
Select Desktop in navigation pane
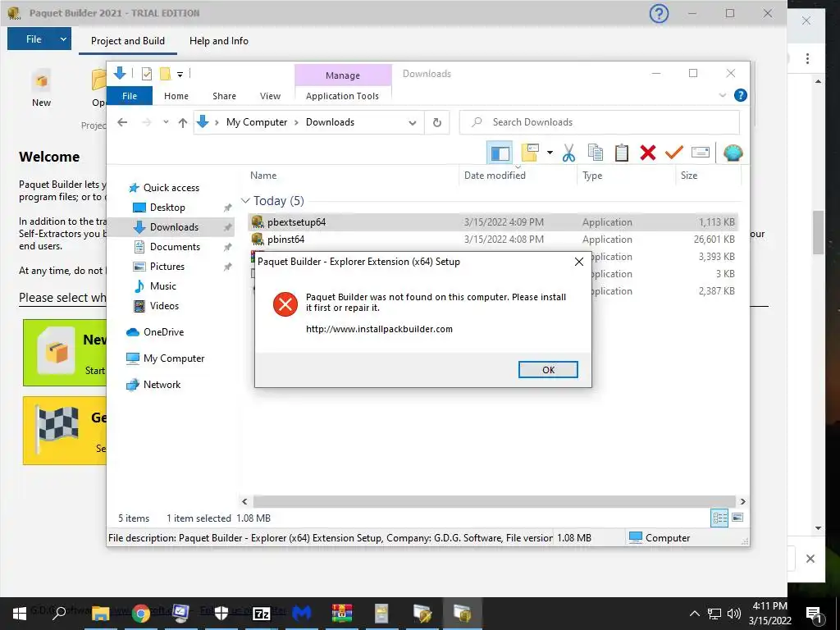pos(167,208)
